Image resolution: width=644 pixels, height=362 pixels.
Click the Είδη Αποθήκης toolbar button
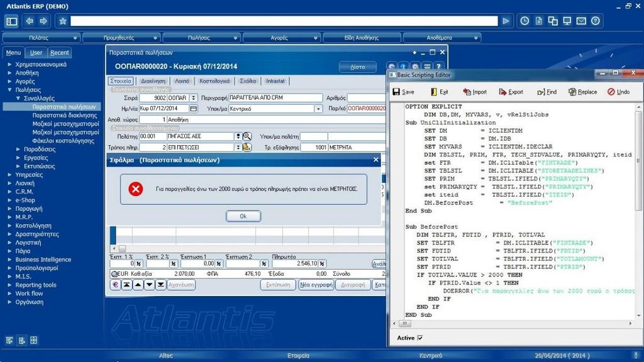click(x=362, y=38)
